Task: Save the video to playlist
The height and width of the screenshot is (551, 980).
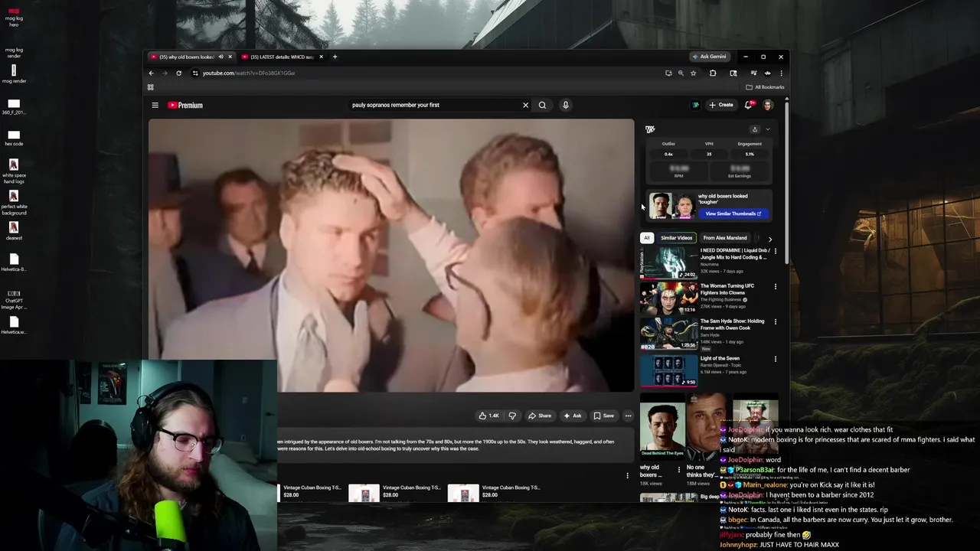Action: [x=603, y=416]
